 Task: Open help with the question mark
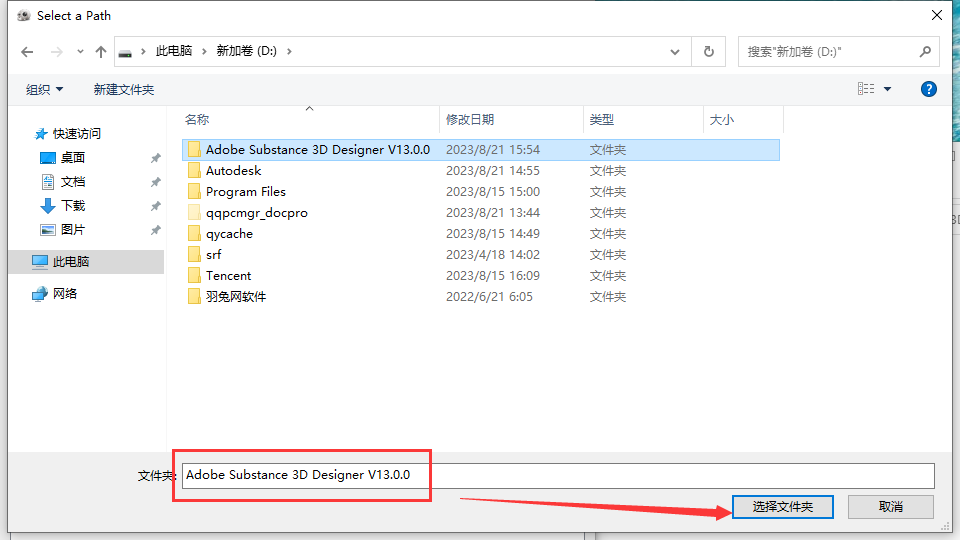(x=929, y=89)
